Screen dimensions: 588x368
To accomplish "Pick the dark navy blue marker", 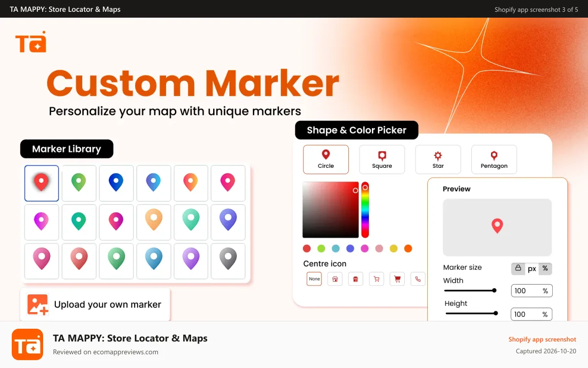I will point(116,183).
